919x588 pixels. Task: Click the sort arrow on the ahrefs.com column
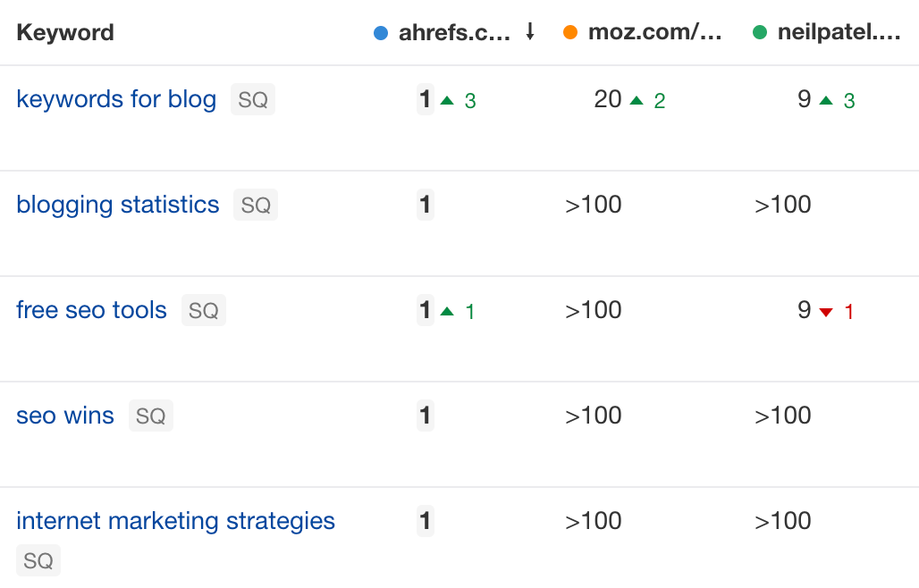529,31
